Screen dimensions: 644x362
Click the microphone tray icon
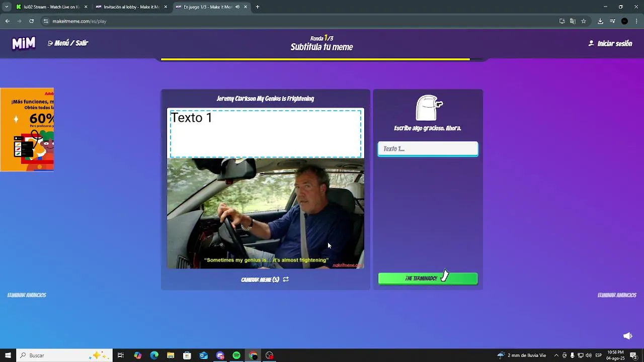(573, 355)
